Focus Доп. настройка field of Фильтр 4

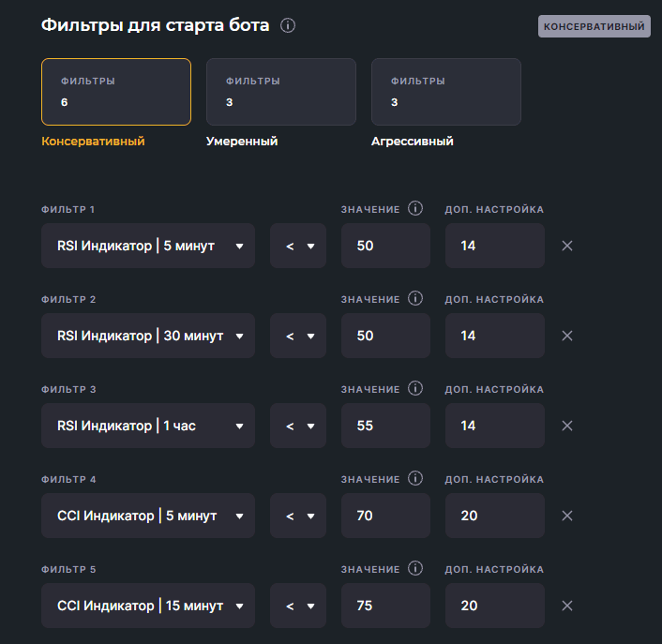494,516
